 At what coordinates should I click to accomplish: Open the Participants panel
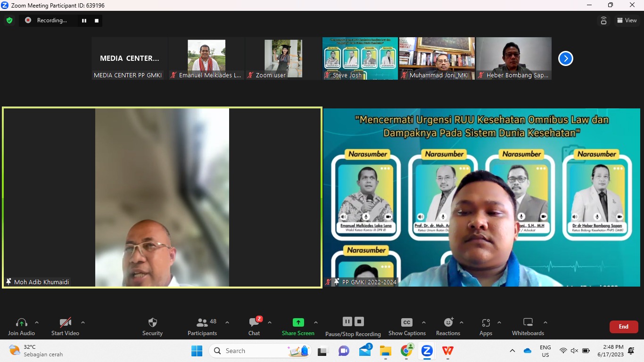click(x=202, y=327)
